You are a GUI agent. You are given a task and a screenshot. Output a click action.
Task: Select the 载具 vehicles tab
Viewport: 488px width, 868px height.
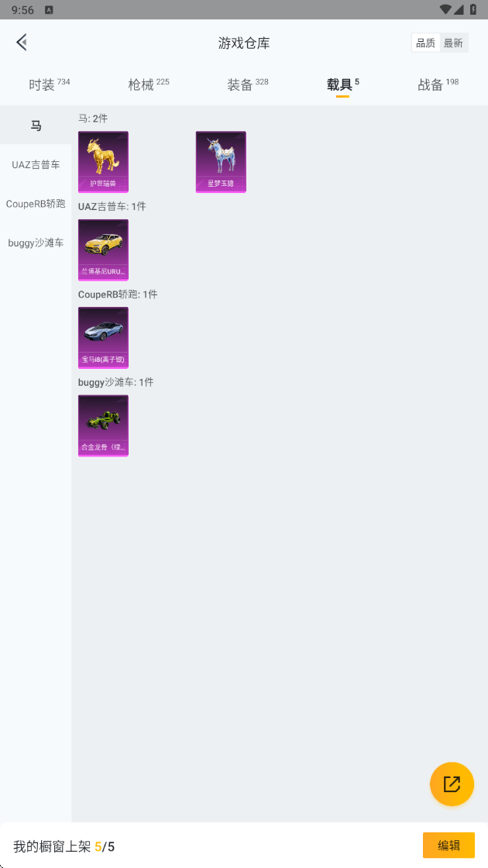[342, 84]
